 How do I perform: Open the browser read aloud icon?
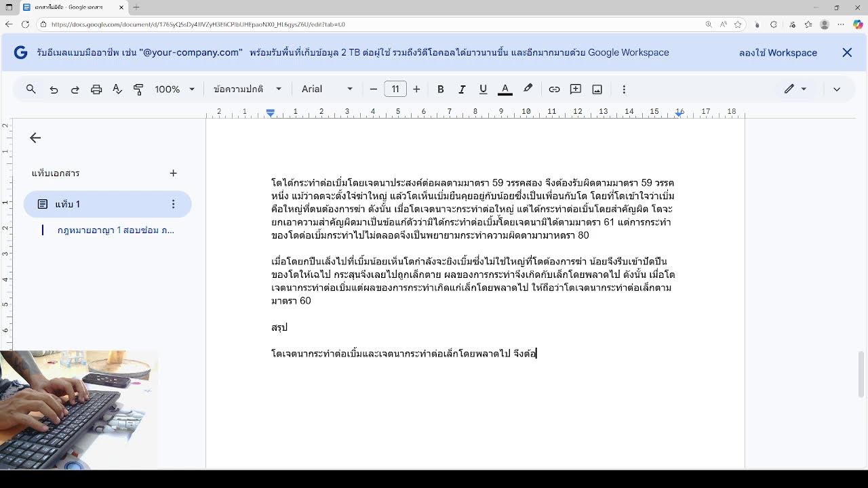(x=723, y=24)
